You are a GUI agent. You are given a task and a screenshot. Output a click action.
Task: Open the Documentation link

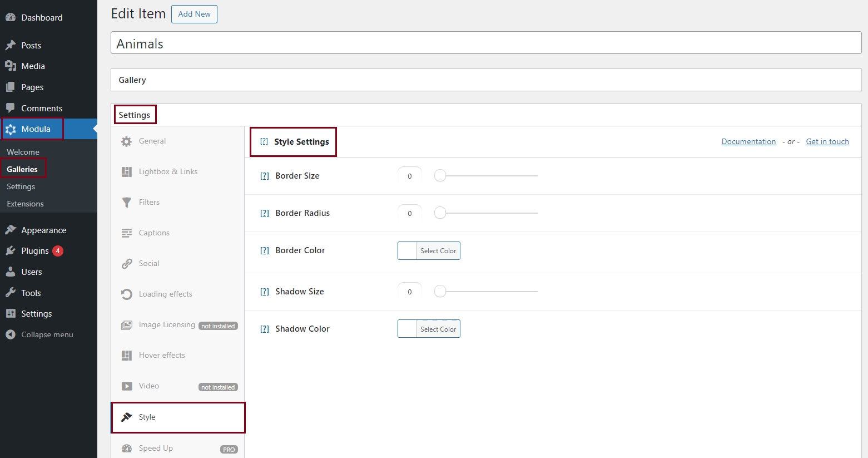click(748, 141)
